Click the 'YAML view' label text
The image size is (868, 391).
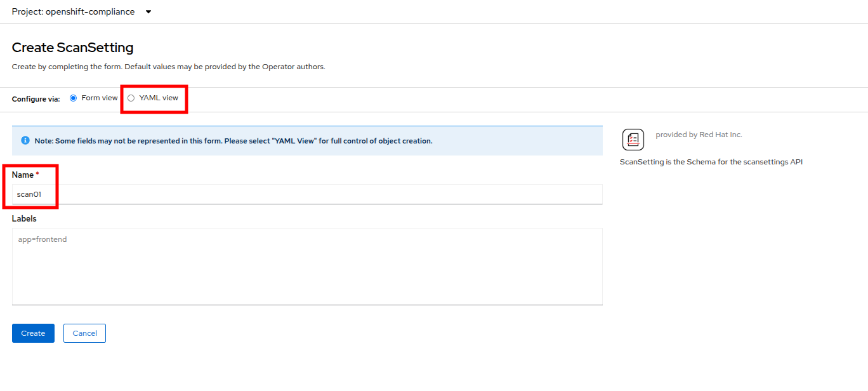pyautogui.click(x=159, y=98)
